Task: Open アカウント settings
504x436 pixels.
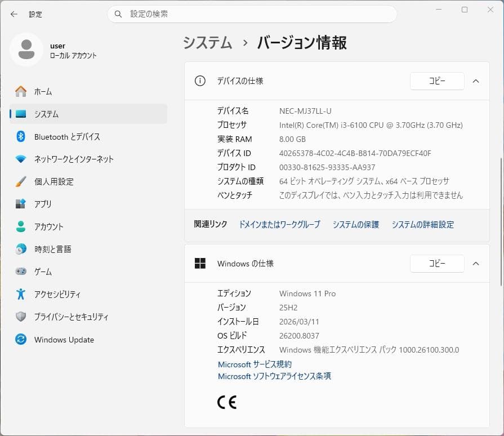Action: (88, 226)
